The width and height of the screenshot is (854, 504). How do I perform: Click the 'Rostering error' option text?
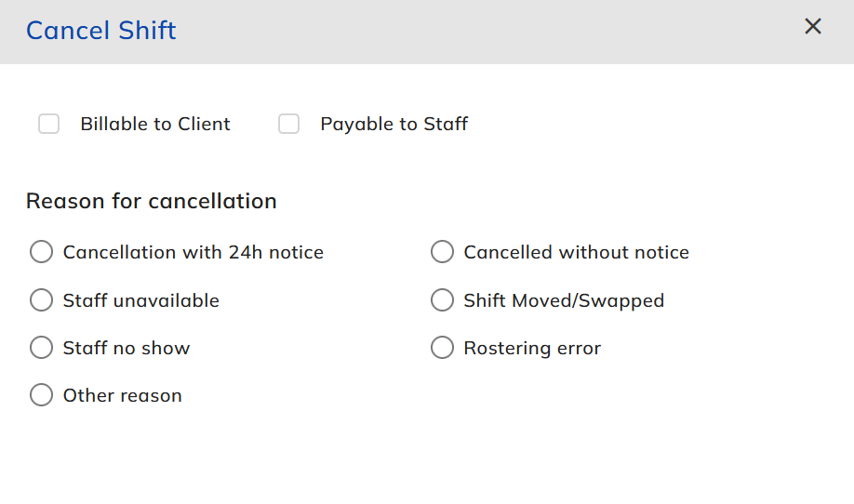[x=532, y=348]
